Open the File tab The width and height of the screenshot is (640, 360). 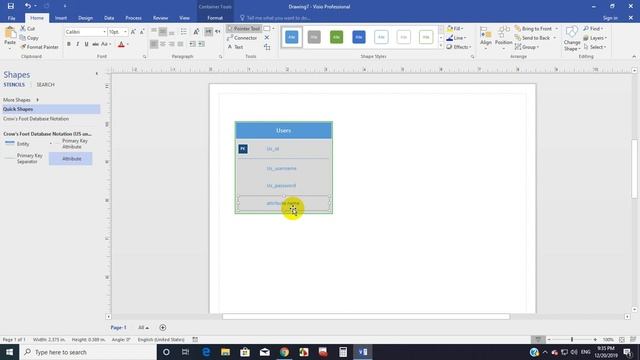pos(11,18)
